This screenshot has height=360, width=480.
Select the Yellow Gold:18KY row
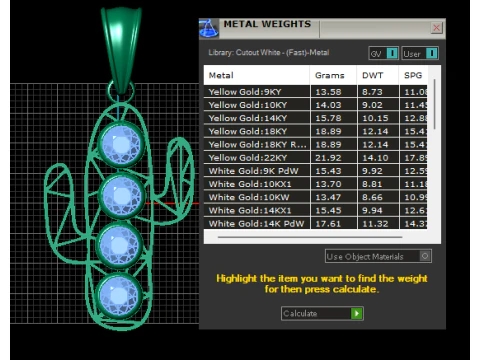pyautogui.click(x=315, y=131)
